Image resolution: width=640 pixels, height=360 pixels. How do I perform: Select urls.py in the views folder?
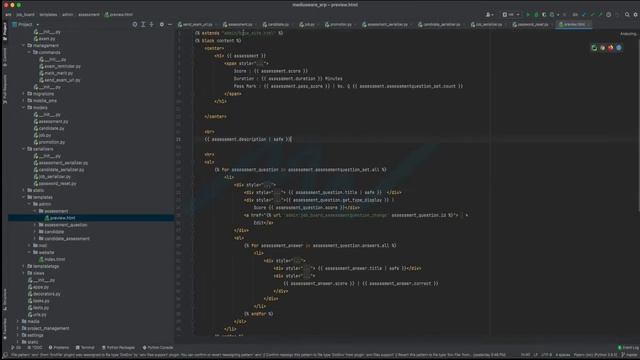pyautogui.click(x=40, y=315)
